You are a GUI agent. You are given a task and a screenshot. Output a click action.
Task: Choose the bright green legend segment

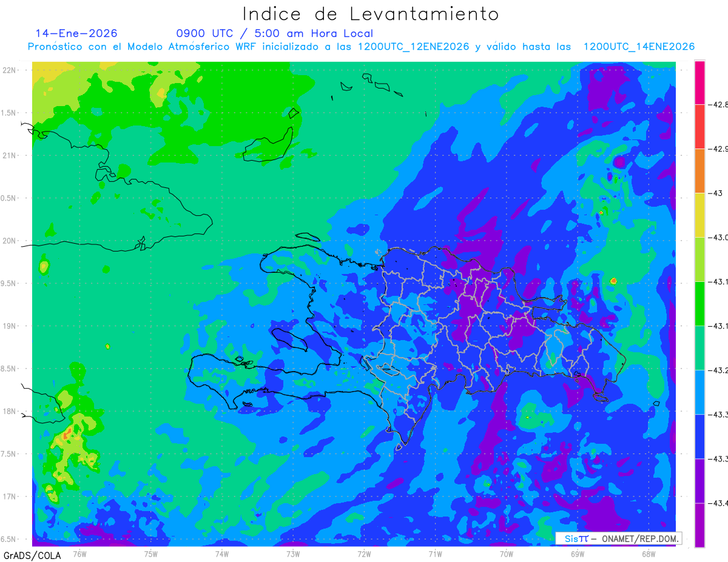(x=699, y=304)
